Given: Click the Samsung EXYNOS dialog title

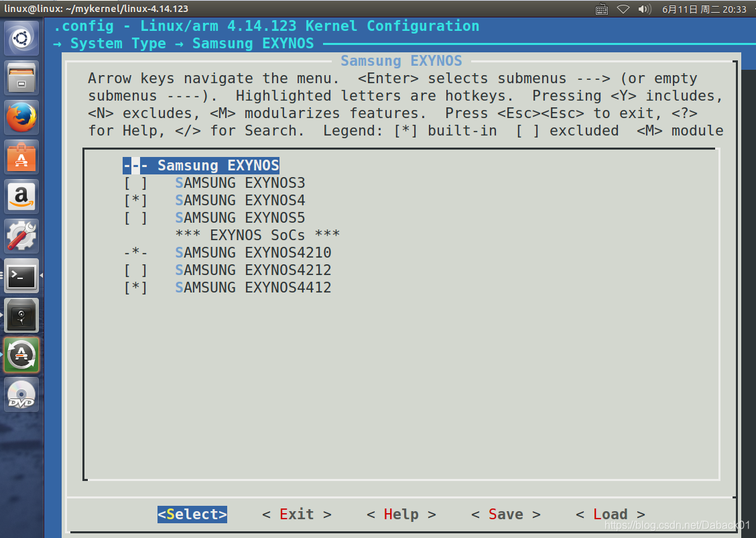Looking at the screenshot, I should coord(401,61).
